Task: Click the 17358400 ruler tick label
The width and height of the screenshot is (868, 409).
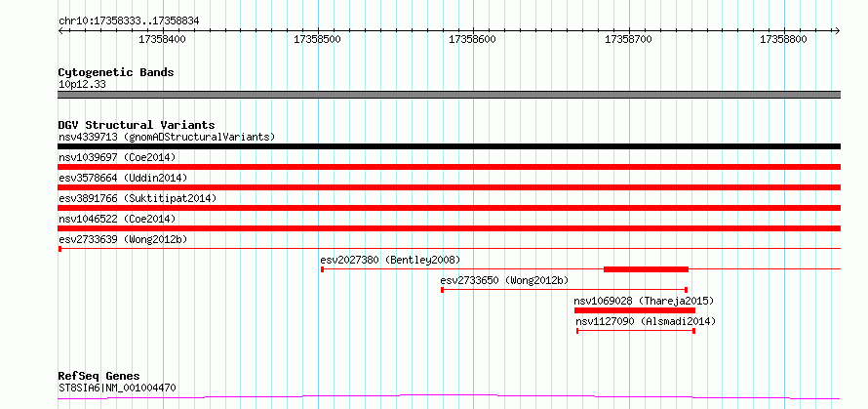Action: tap(162, 39)
